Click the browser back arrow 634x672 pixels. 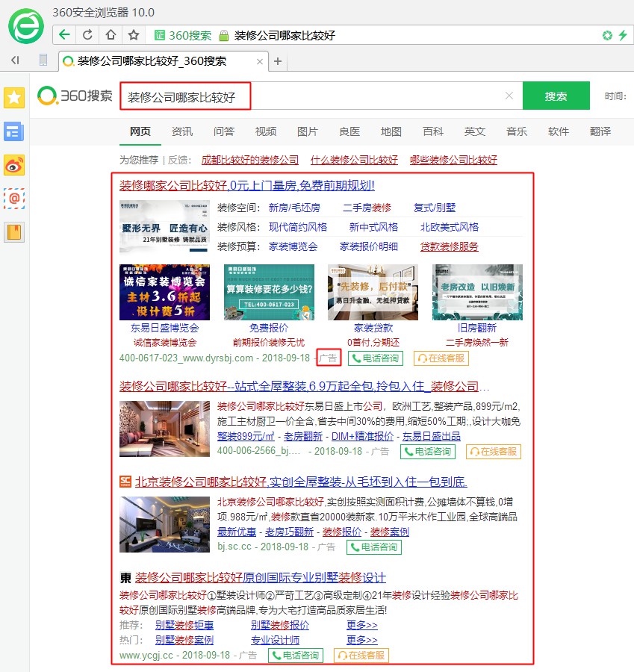click(x=64, y=34)
